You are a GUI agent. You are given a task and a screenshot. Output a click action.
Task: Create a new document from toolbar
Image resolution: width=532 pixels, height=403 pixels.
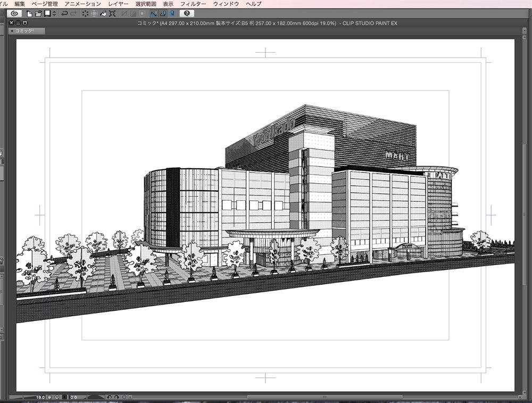click(29, 14)
